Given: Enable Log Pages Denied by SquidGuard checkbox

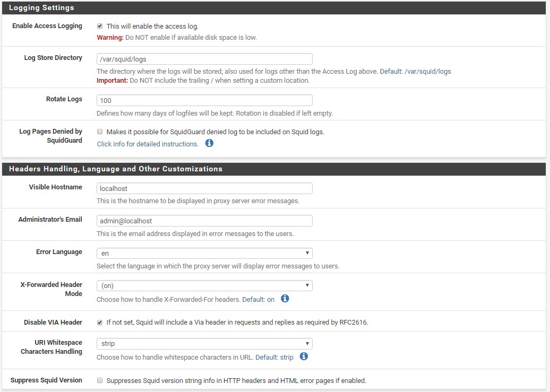Looking at the screenshot, I should [100, 132].
